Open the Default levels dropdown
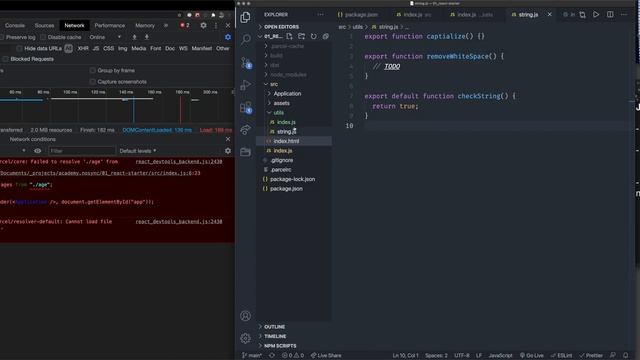The width and height of the screenshot is (640, 360). coord(138,151)
